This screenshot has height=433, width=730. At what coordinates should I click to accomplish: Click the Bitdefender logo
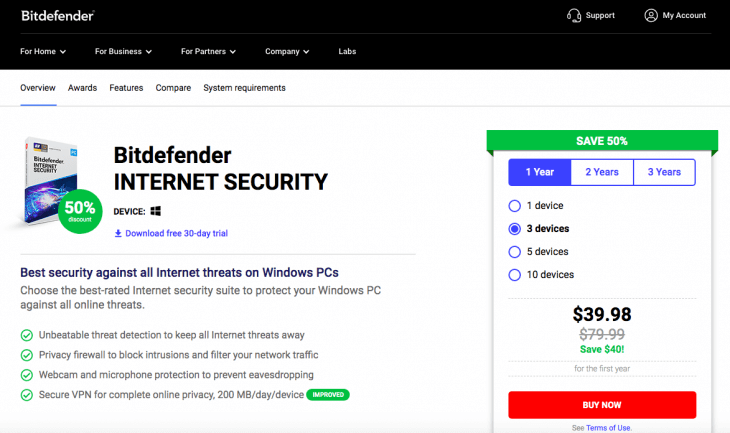[x=57, y=16]
